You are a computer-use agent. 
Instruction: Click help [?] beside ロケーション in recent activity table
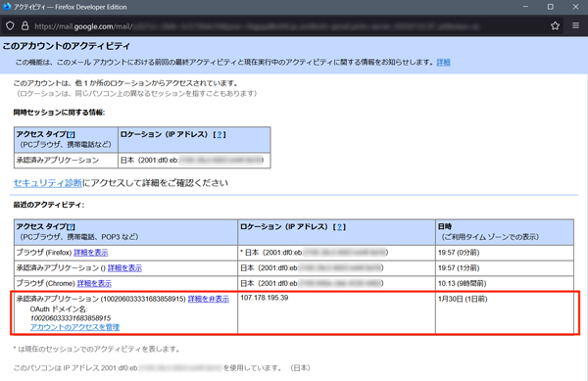339,227
